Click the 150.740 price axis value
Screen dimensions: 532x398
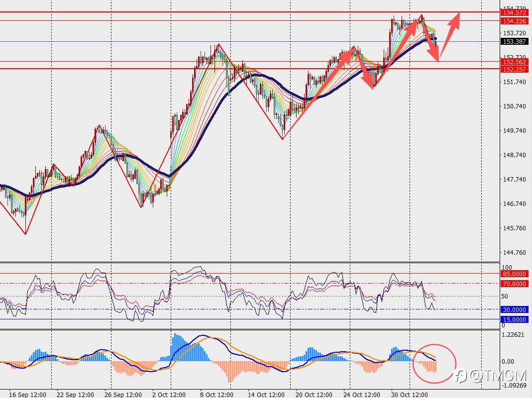point(515,106)
